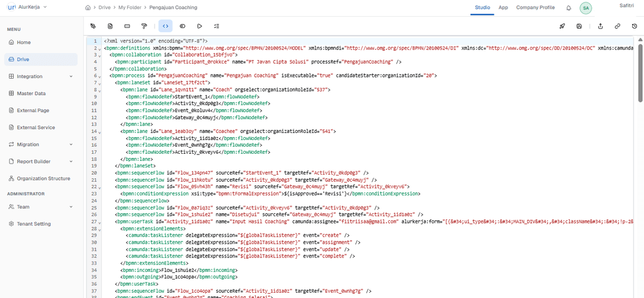The height and width of the screenshot is (298, 644).
Task: Collapse code fold arrow at line 8
Action: (x=100, y=90)
